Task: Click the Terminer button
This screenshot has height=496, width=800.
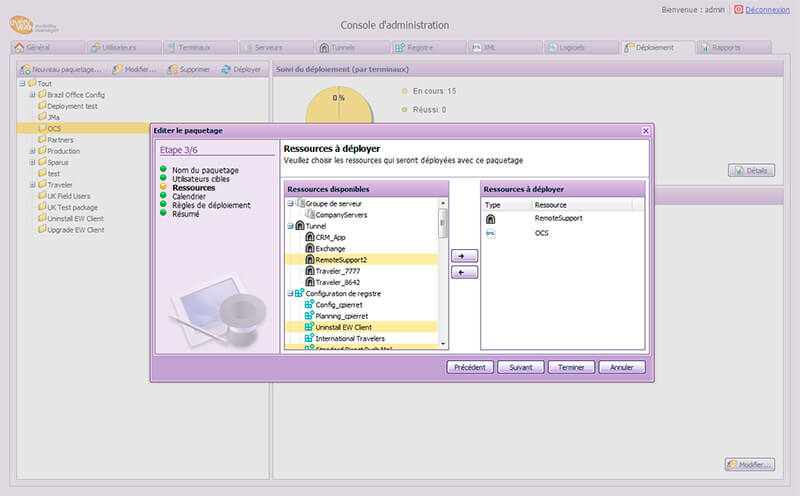Action: point(571,367)
